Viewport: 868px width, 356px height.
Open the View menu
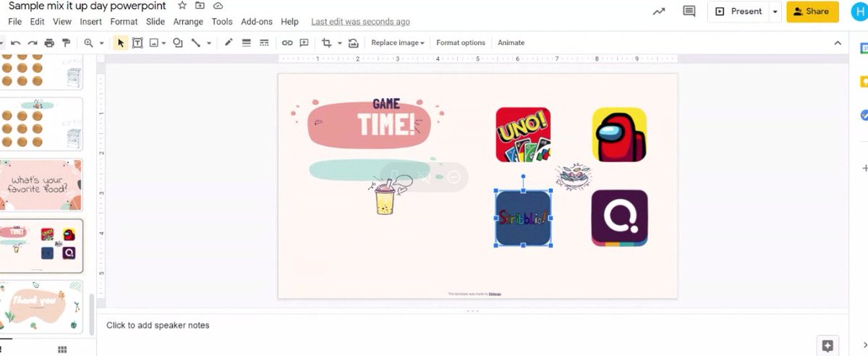[62, 22]
